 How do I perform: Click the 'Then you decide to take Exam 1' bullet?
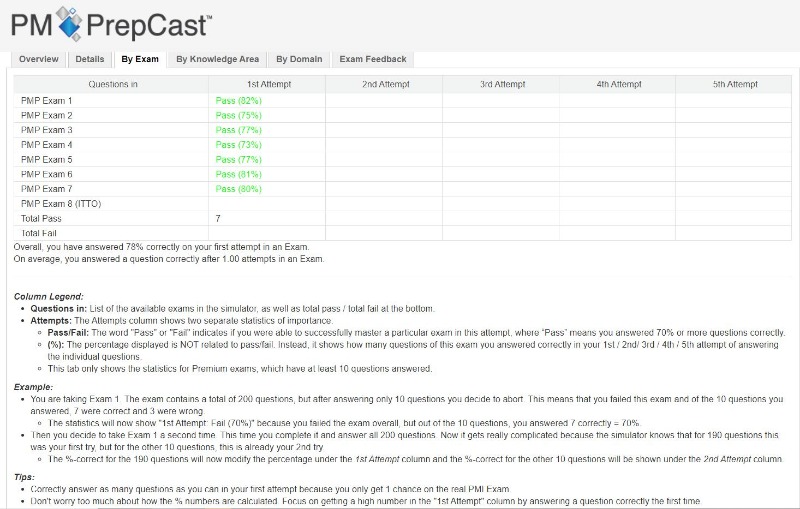click(x=405, y=441)
